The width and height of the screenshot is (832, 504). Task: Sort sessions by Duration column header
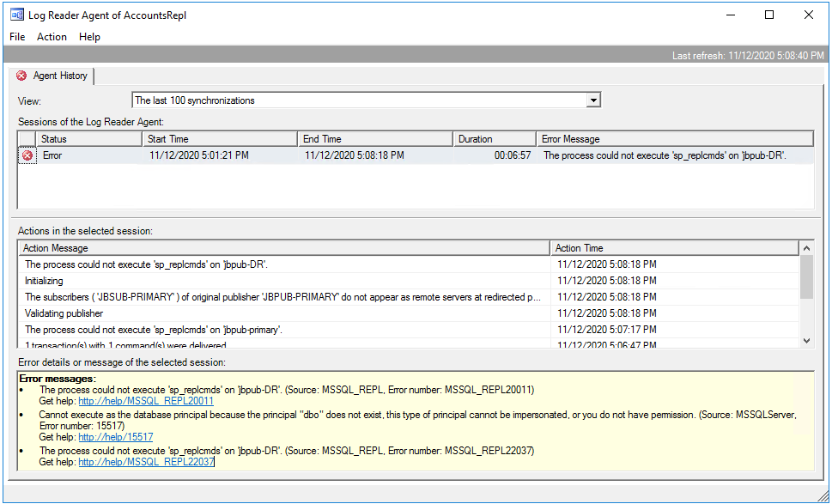coord(495,138)
